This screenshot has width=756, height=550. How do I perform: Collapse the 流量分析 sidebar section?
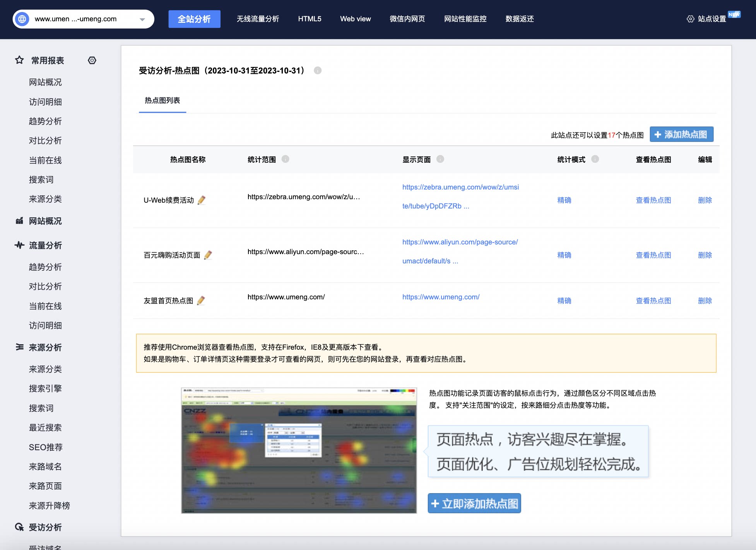45,245
